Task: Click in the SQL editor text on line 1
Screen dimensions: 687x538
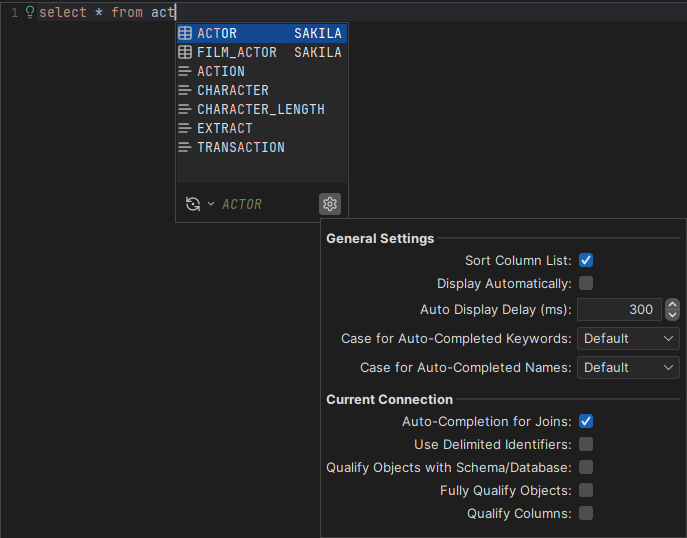Action: tap(107, 12)
